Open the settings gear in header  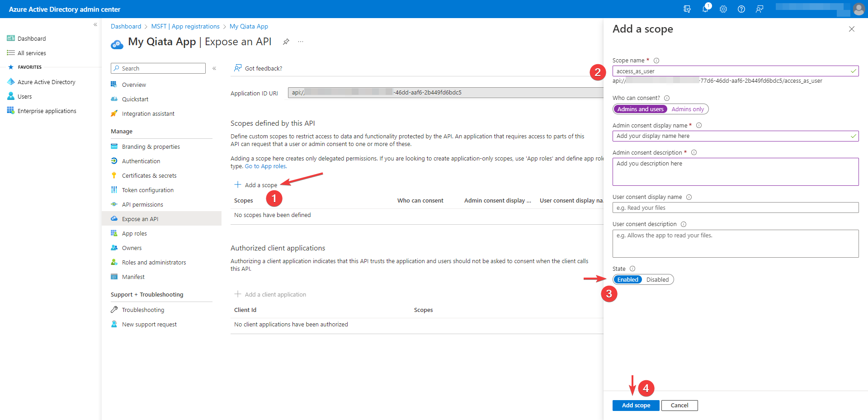coord(723,9)
